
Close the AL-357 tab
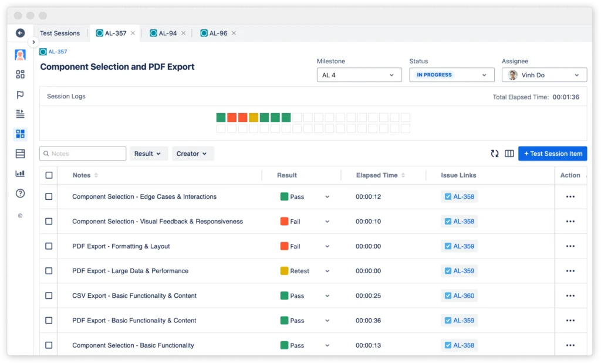click(133, 33)
